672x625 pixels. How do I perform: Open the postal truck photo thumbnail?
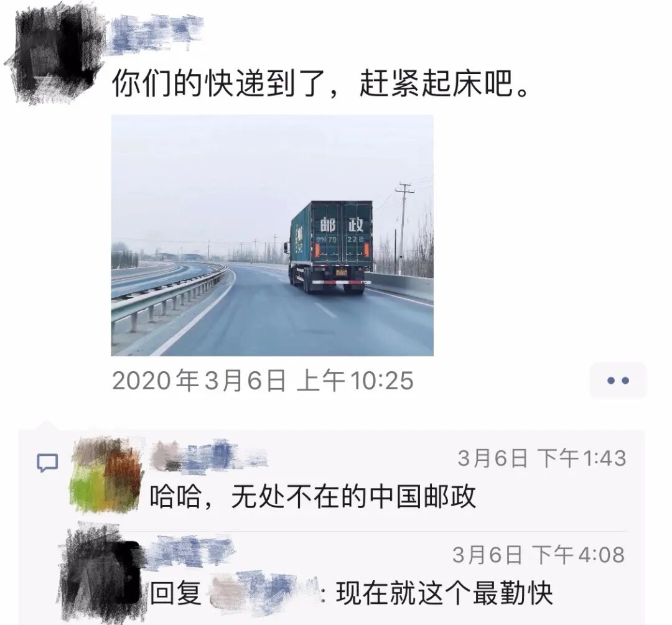(272, 235)
